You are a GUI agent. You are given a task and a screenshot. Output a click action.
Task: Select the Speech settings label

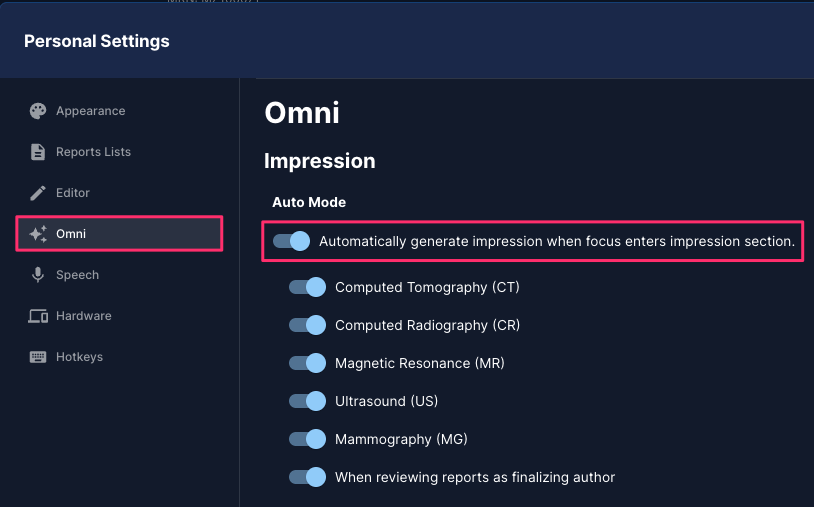tap(77, 275)
